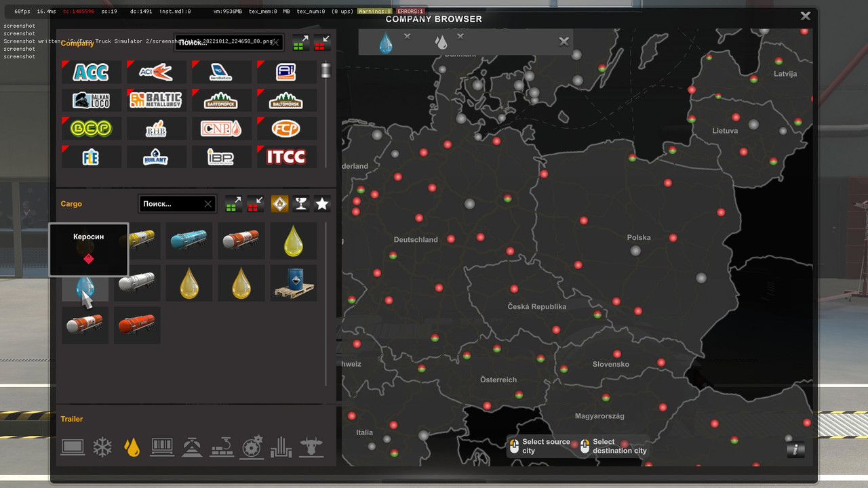Toggle the fragile cargo filter
This screenshot has height=488, width=868.
click(301, 203)
